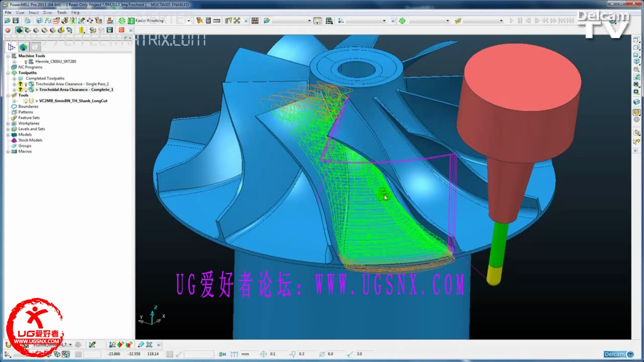This screenshot has height=362, width=644.
Task: Click the NC Programs icon in the tree
Action: 14,67
